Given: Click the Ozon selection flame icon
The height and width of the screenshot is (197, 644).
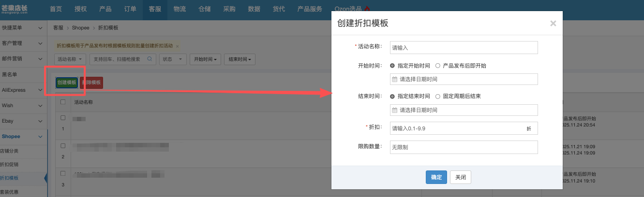Looking at the screenshot, I should coord(367,9).
